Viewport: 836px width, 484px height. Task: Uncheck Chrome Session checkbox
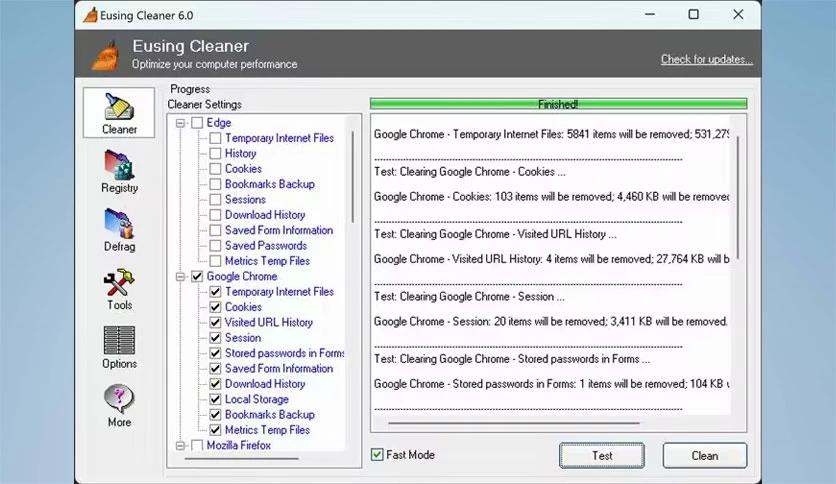[215, 338]
